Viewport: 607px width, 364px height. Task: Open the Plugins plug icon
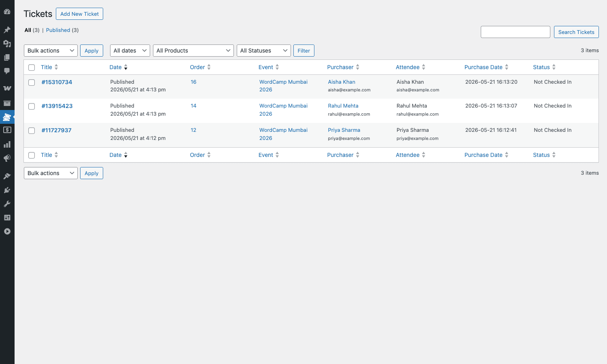pyautogui.click(x=7, y=190)
